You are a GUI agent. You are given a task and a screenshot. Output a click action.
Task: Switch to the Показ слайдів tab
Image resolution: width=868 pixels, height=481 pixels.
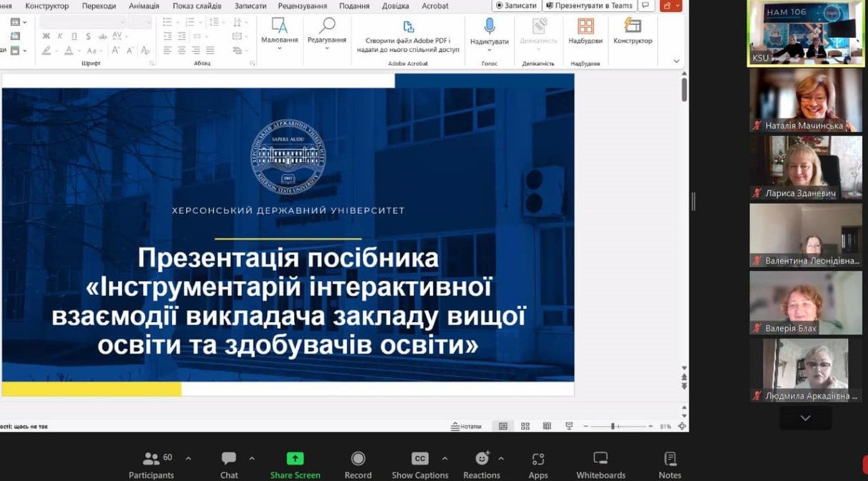pos(197,5)
